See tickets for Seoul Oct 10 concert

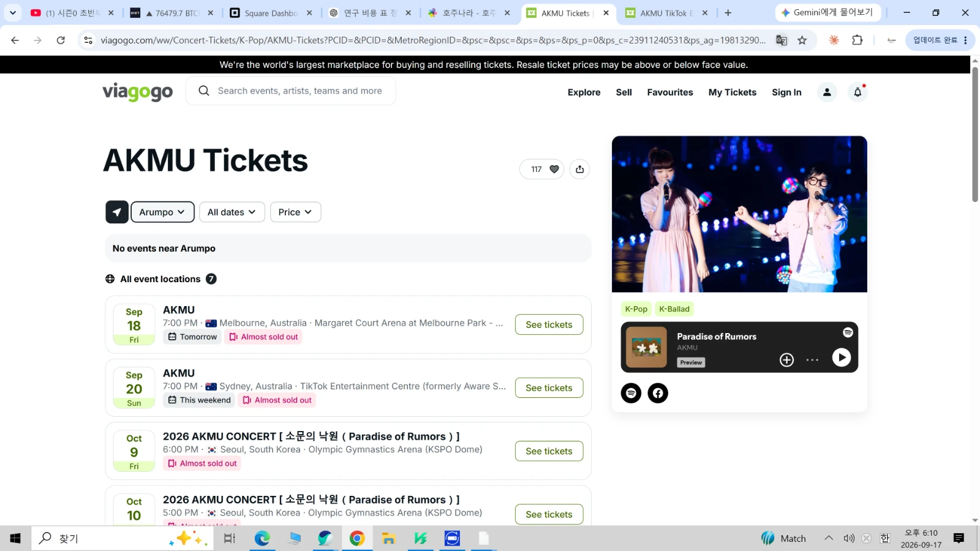coord(549,514)
